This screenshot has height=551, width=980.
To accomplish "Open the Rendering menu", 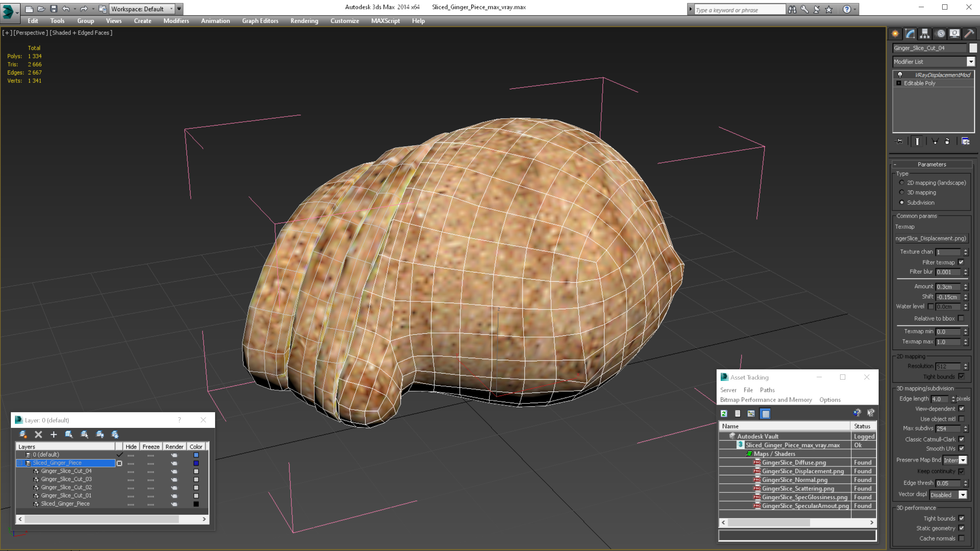I will pyautogui.click(x=304, y=21).
